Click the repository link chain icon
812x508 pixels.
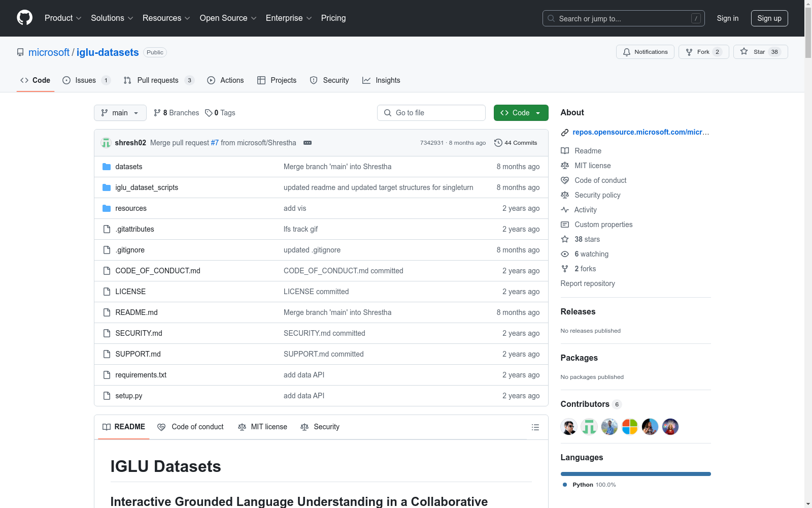pos(564,133)
